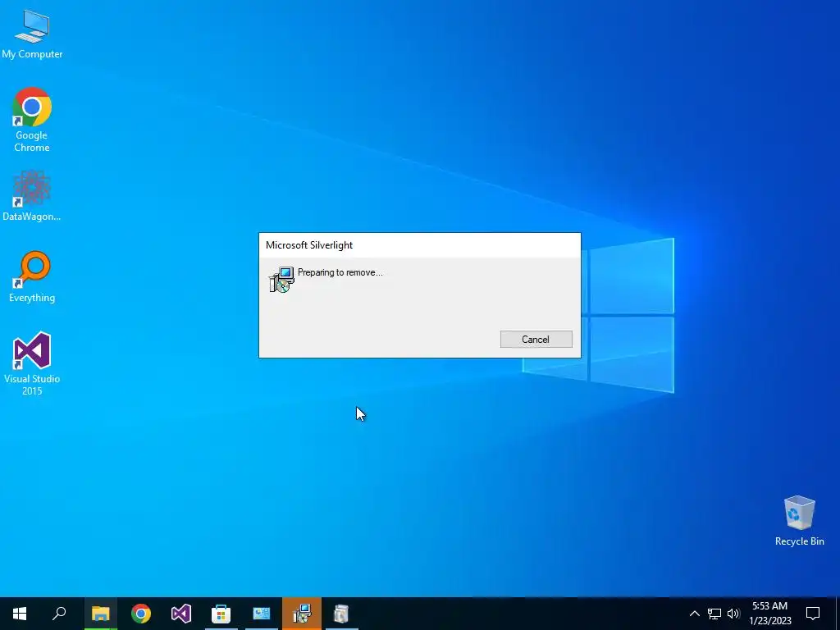This screenshot has width=840, height=630.
Task: Open File Explorer from taskbar
Action: tap(100, 614)
